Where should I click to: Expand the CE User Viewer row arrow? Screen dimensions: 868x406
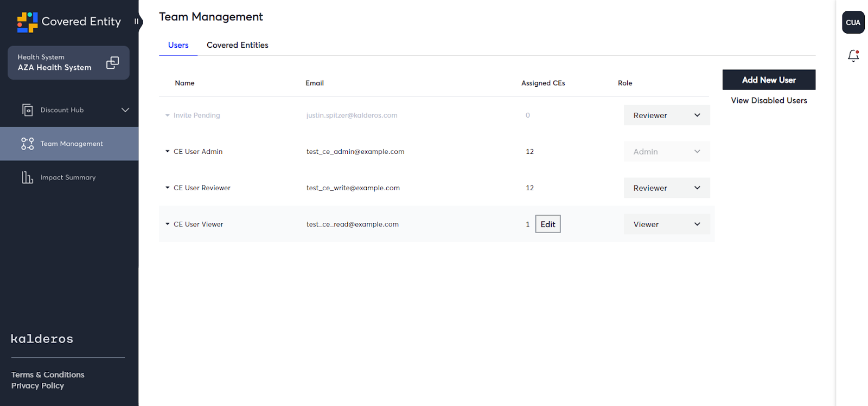click(168, 224)
